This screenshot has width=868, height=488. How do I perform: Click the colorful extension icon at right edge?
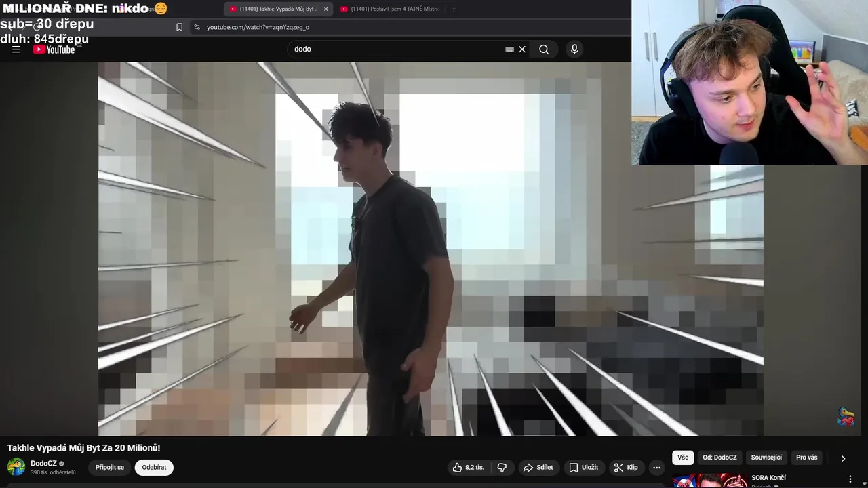point(846,417)
